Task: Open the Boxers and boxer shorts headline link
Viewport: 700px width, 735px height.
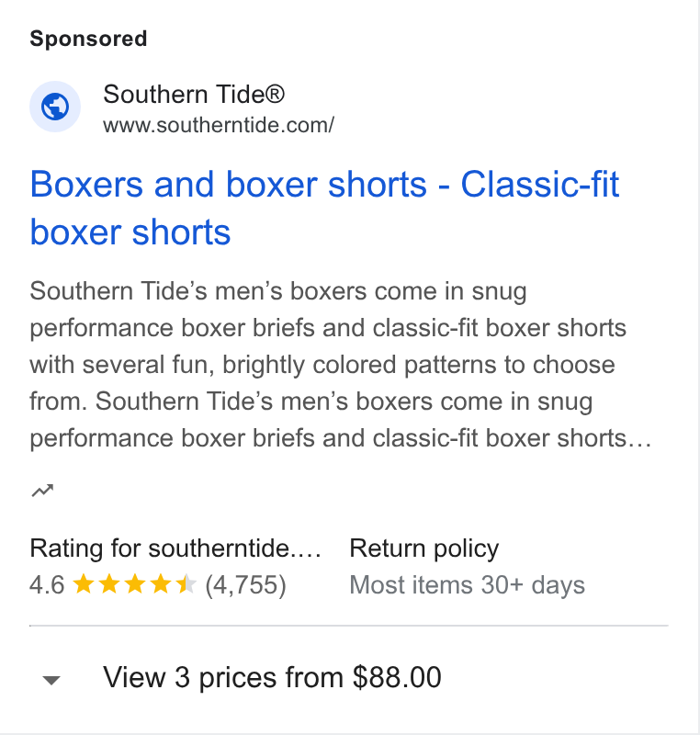Action: coord(324,208)
